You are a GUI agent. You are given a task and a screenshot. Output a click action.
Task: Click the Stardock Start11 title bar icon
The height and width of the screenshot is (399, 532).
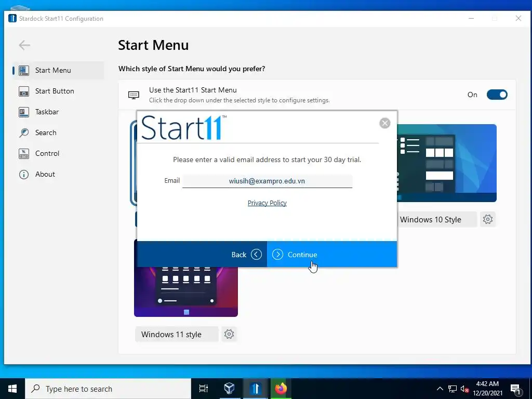pos(12,18)
